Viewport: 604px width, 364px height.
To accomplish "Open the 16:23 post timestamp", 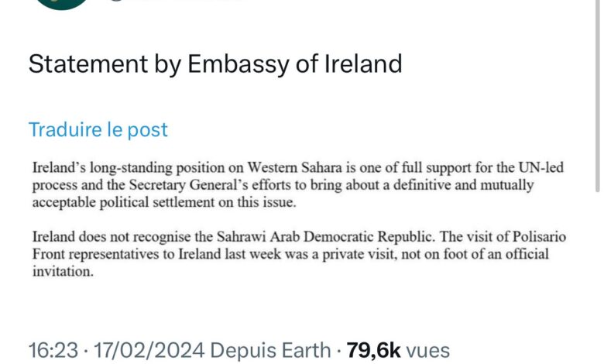I will (x=53, y=351).
